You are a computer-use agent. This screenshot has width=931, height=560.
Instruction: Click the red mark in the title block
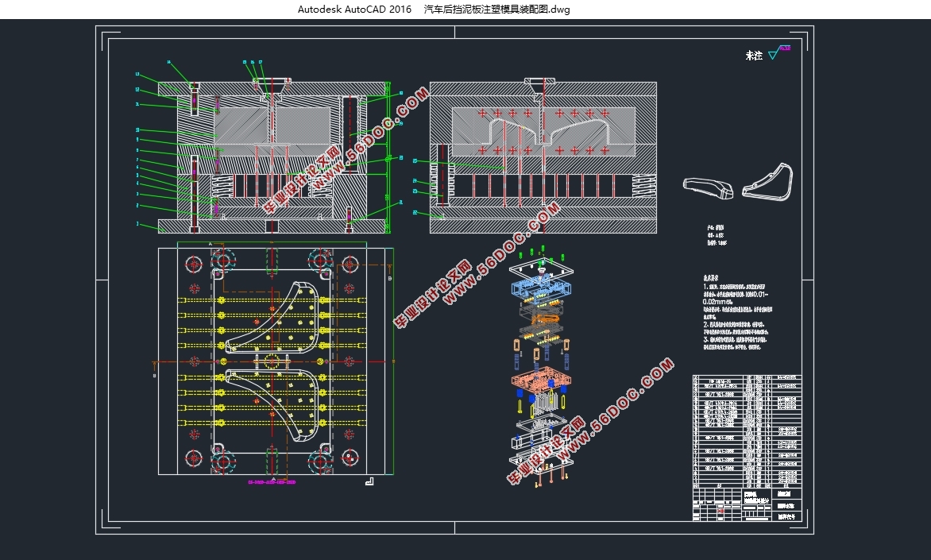[720, 510]
